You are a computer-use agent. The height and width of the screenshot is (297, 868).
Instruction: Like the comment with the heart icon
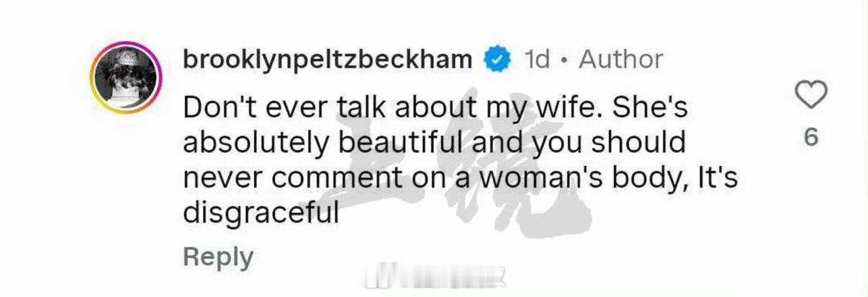click(x=810, y=94)
